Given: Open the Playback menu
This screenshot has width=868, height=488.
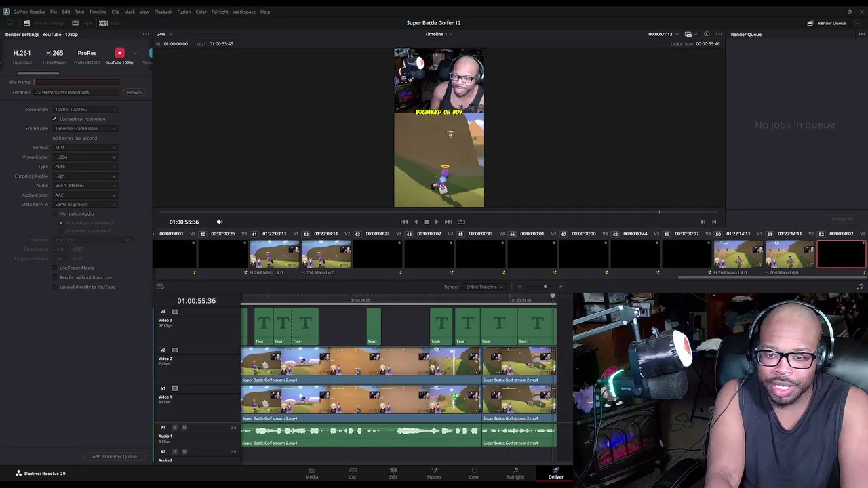Looking at the screenshot, I should (163, 12).
